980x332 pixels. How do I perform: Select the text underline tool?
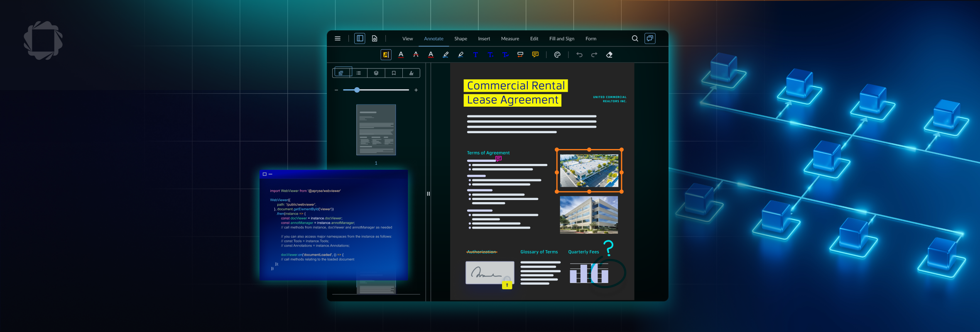pos(401,55)
